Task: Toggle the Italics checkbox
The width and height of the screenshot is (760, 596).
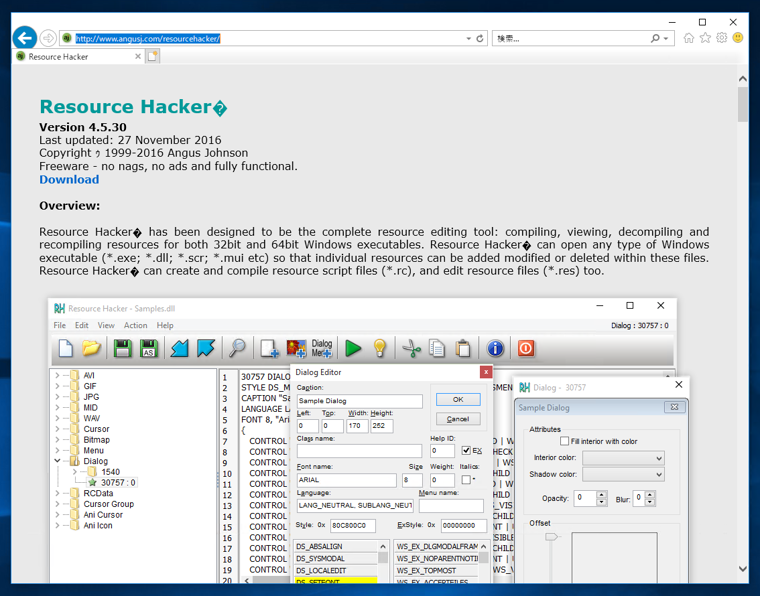Action: pyautogui.click(x=466, y=479)
